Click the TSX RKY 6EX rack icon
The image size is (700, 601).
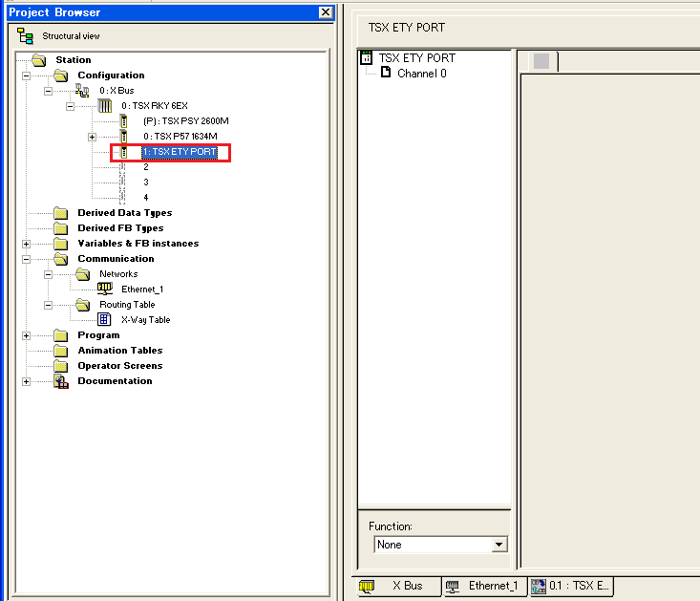(x=105, y=106)
